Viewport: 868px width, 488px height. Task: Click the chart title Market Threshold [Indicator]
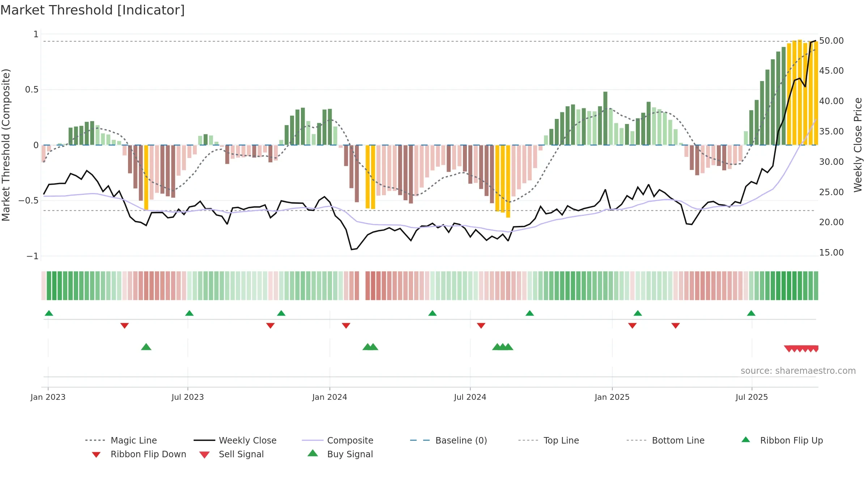(x=93, y=10)
